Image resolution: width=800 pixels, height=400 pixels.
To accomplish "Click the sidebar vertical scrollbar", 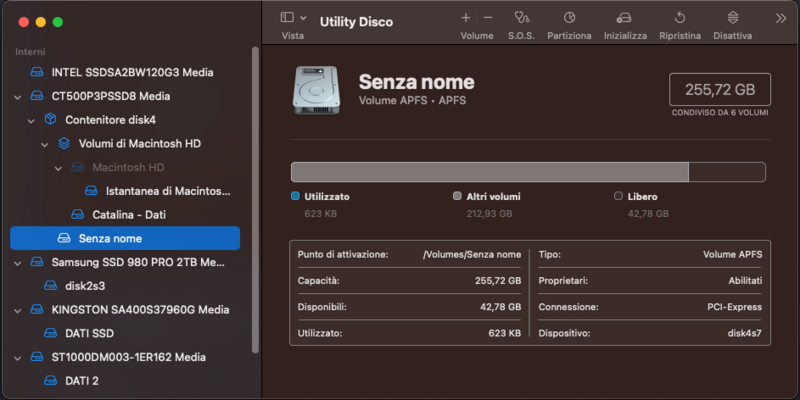I will point(256,199).
